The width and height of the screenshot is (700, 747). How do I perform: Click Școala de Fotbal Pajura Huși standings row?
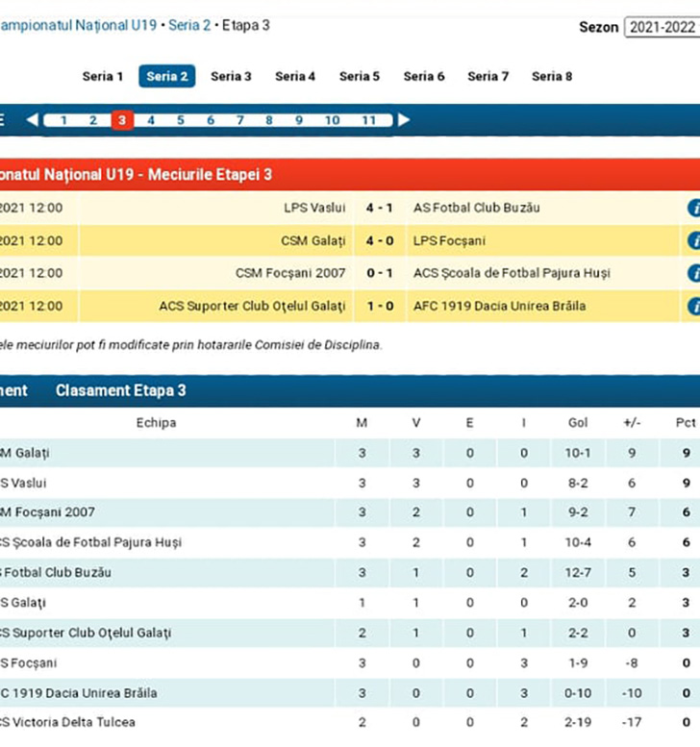point(350,542)
